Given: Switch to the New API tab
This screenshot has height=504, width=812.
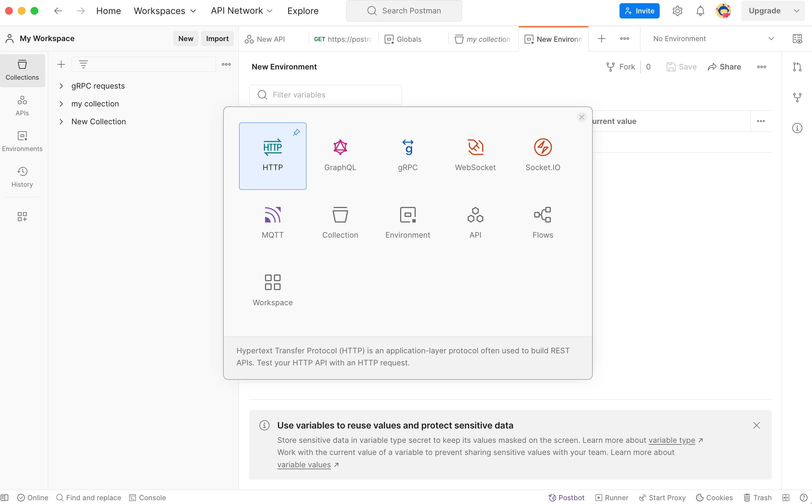Looking at the screenshot, I should (x=270, y=39).
